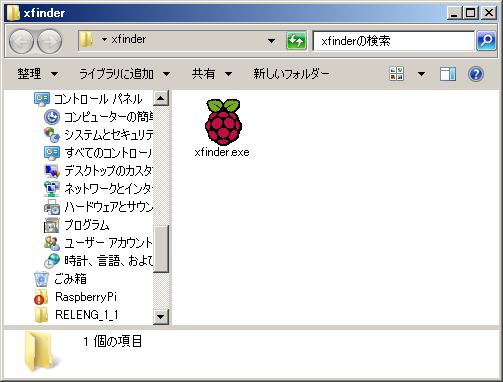Click the sidebar scrollbar down arrow
Viewport: 503px width, 382px height.
pos(161,316)
